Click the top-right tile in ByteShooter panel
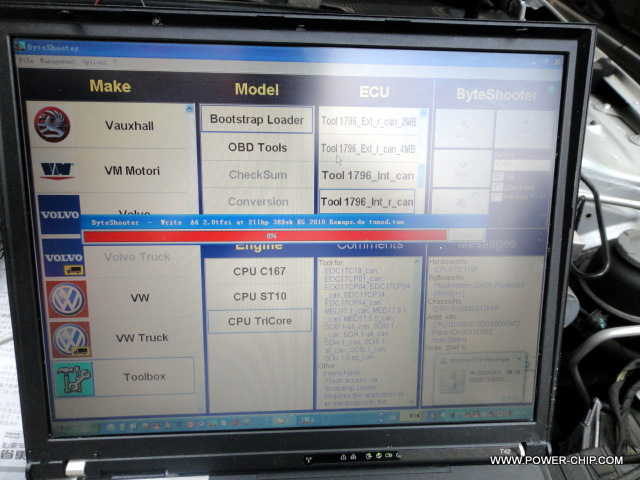The image size is (640, 480). click(525, 130)
